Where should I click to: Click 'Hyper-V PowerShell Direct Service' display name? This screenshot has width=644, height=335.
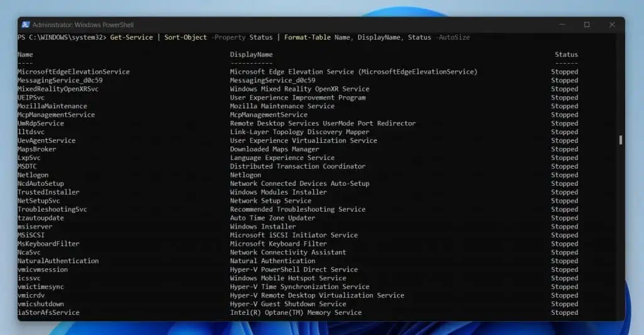click(x=294, y=270)
